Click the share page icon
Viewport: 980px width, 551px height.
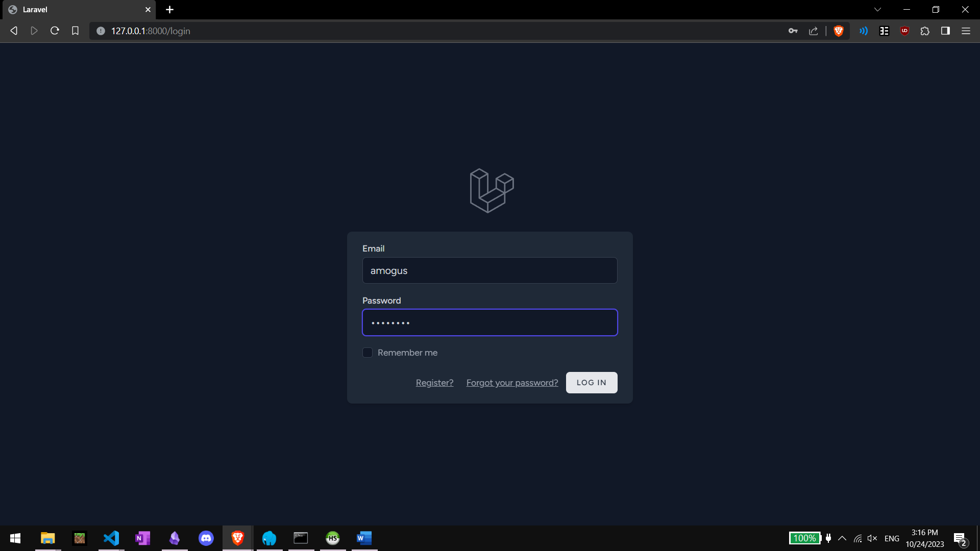(813, 31)
